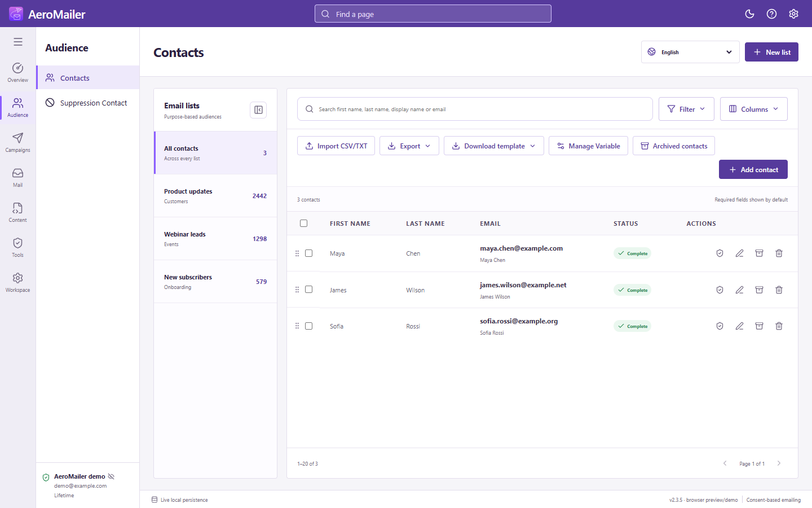The width and height of the screenshot is (812, 508).
Task: Open the Mail section
Action: pos(18,177)
